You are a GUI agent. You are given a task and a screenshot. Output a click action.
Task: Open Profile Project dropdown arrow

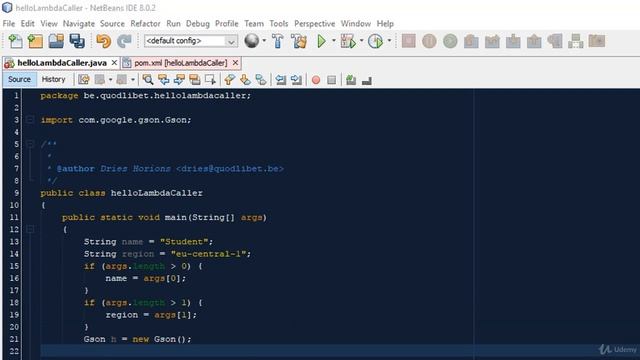[389, 41]
